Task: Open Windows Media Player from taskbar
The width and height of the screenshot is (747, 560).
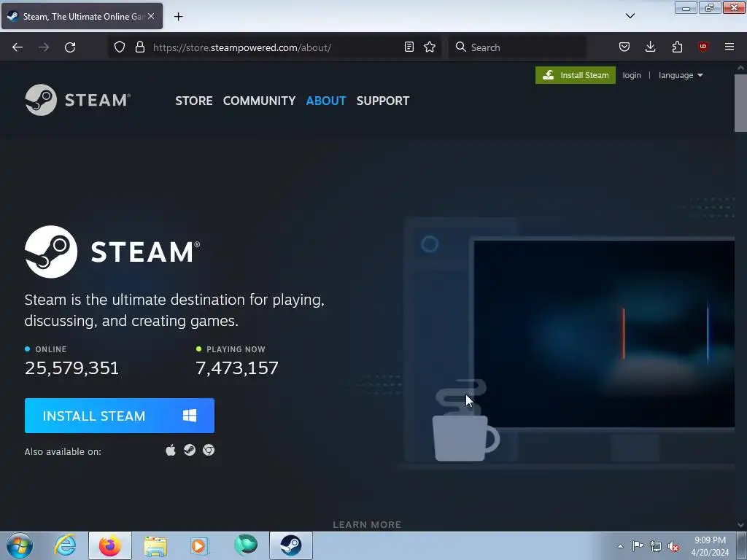Action: [200, 545]
